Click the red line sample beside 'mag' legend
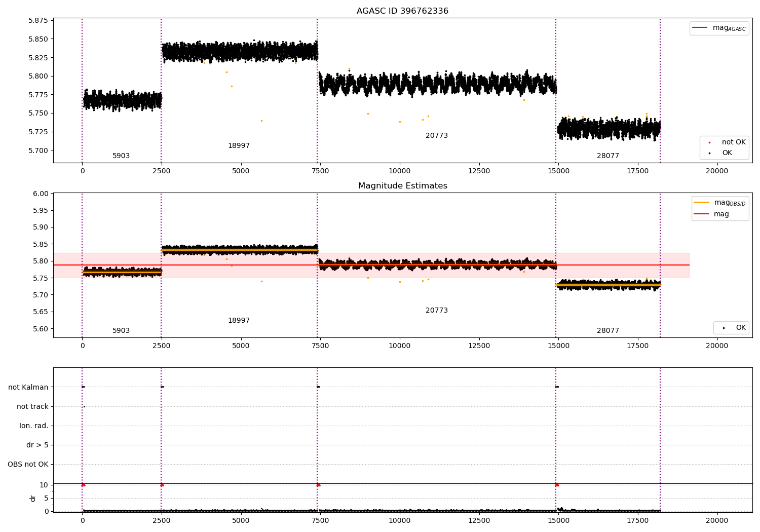The width and height of the screenshot is (760, 532). [x=702, y=214]
